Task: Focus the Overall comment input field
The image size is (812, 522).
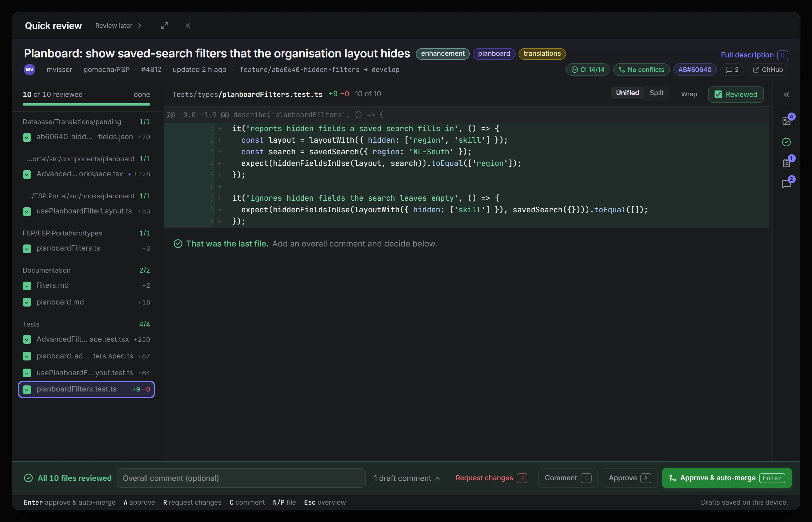Action: (241, 478)
